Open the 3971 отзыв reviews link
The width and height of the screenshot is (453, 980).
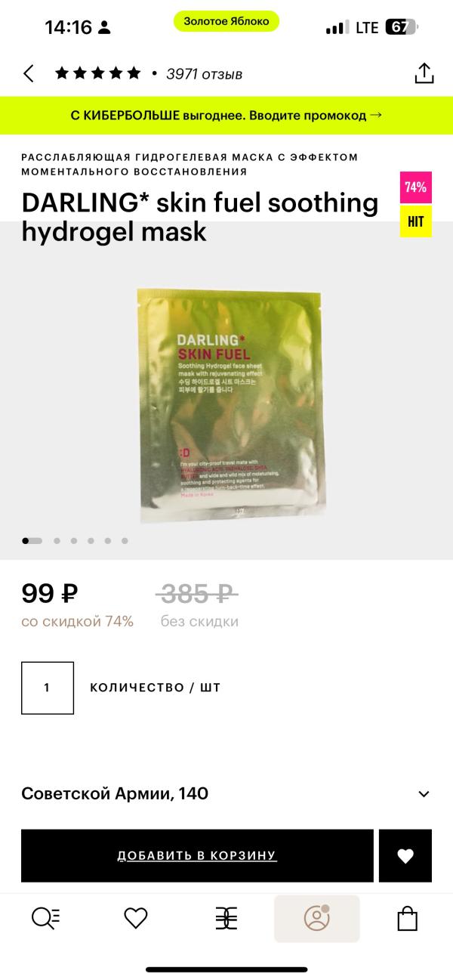tap(204, 74)
